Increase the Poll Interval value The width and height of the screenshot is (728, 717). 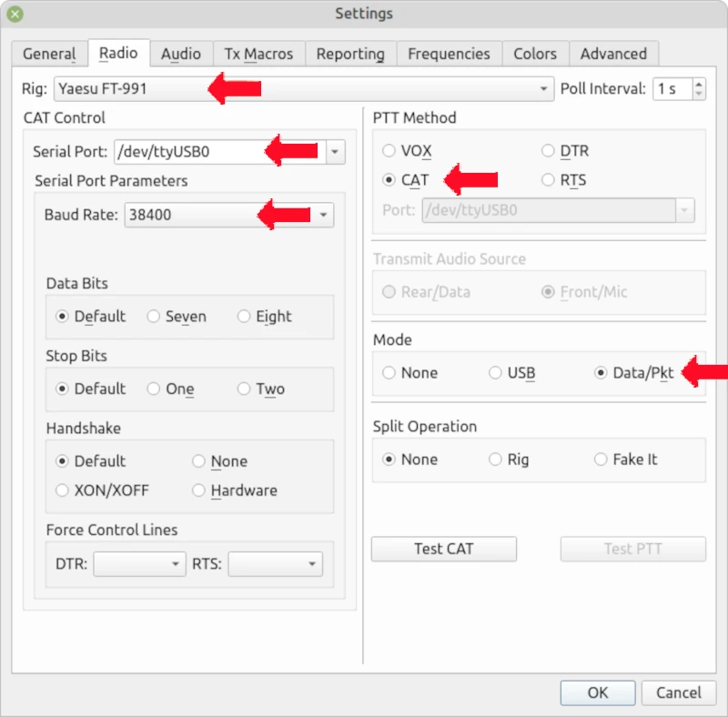pyautogui.click(x=698, y=84)
